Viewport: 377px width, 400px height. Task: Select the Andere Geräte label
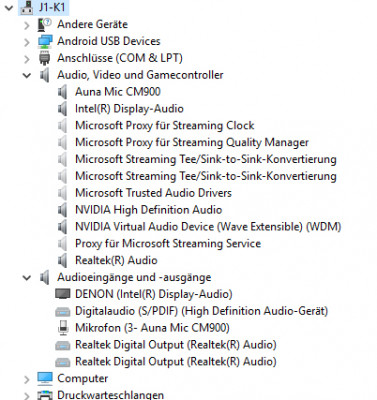(x=92, y=24)
